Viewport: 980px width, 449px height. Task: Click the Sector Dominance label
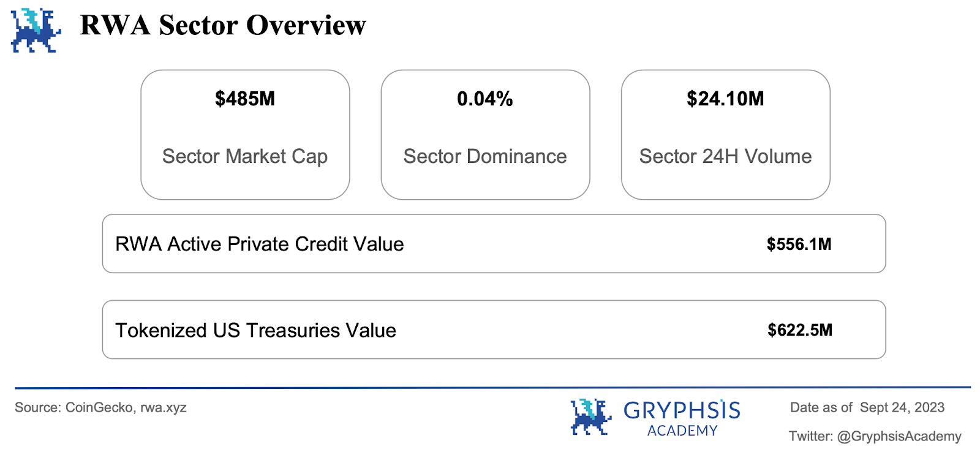pyautogui.click(x=485, y=156)
